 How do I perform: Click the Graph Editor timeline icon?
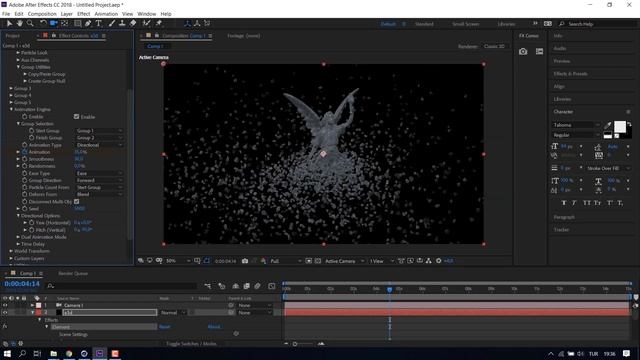(x=272, y=286)
